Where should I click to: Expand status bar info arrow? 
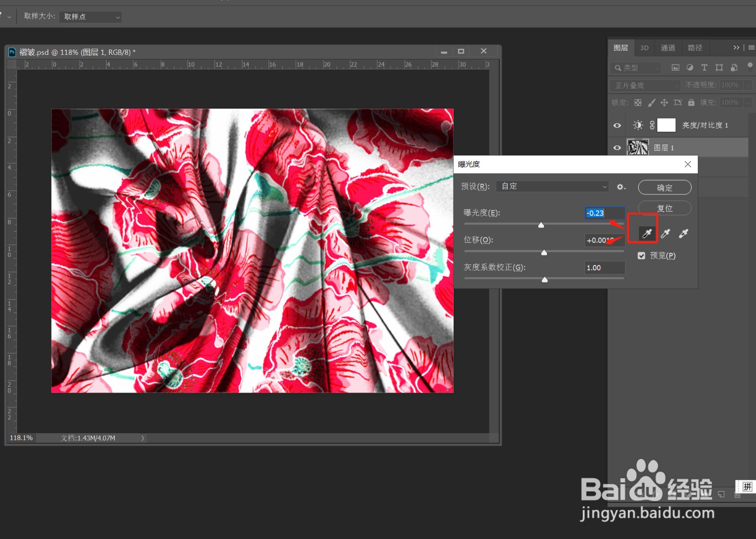point(142,438)
